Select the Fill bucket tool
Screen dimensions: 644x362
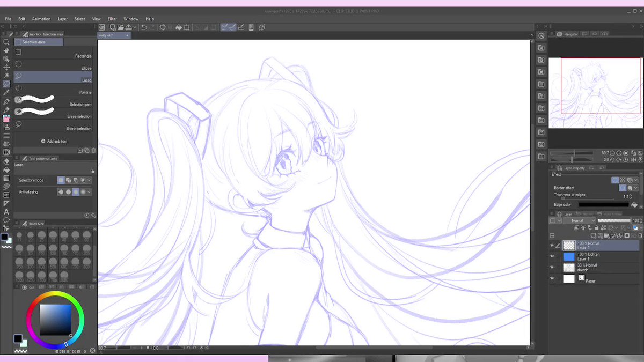click(6, 169)
